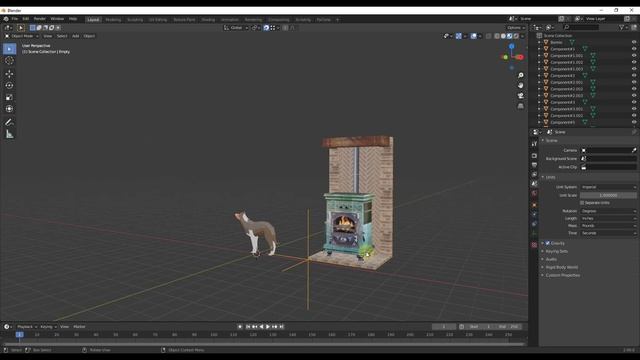
Task: Open the Render properties tab icon
Action: click(x=534, y=156)
